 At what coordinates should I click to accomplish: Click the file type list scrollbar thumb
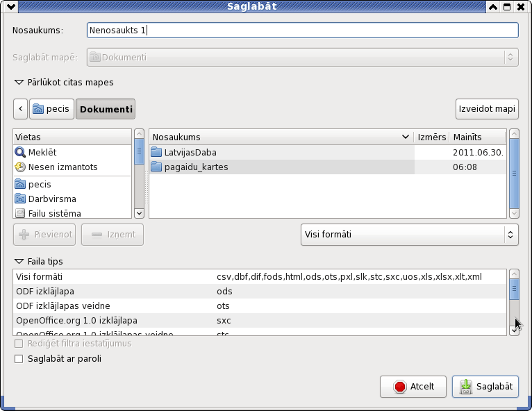[x=515, y=290]
